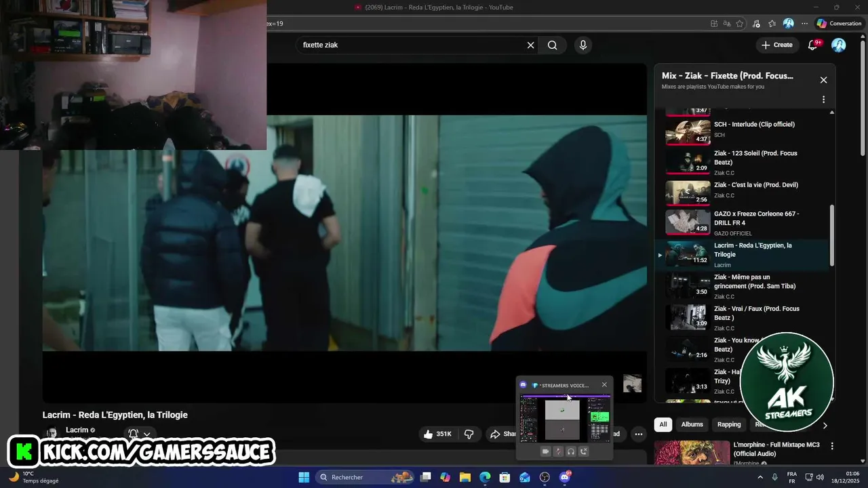Play Ziak - C'est la vie playlist item
The height and width of the screenshot is (488, 868).
click(x=743, y=193)
